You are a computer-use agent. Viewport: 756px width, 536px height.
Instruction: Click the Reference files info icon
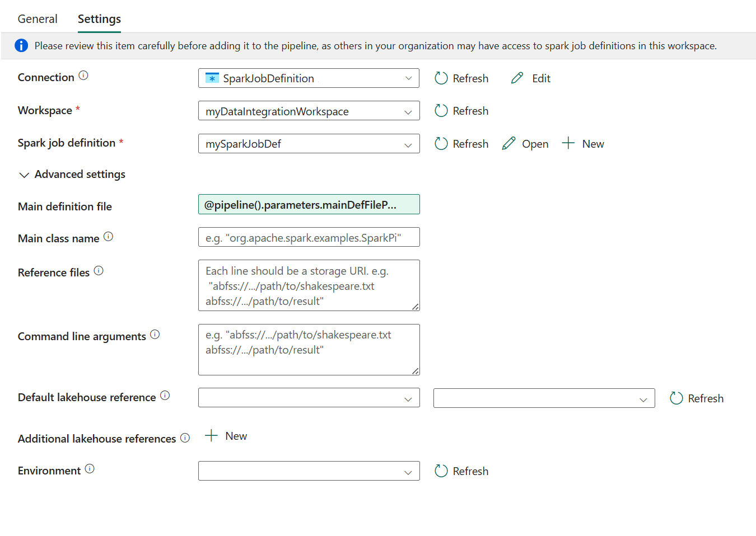coord(99,271)
